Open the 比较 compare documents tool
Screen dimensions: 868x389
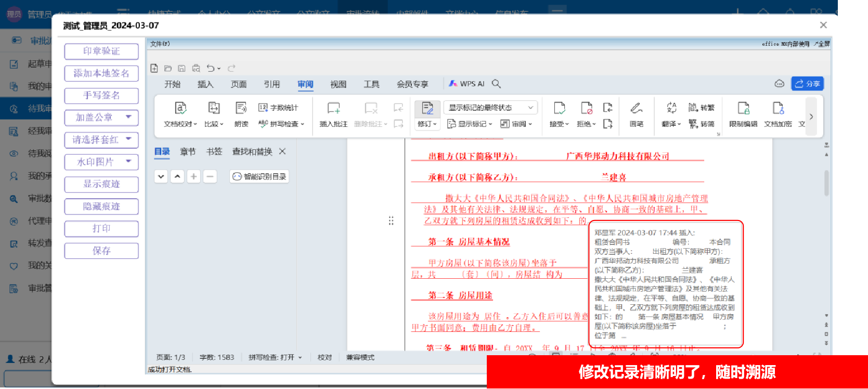(214, 114)
